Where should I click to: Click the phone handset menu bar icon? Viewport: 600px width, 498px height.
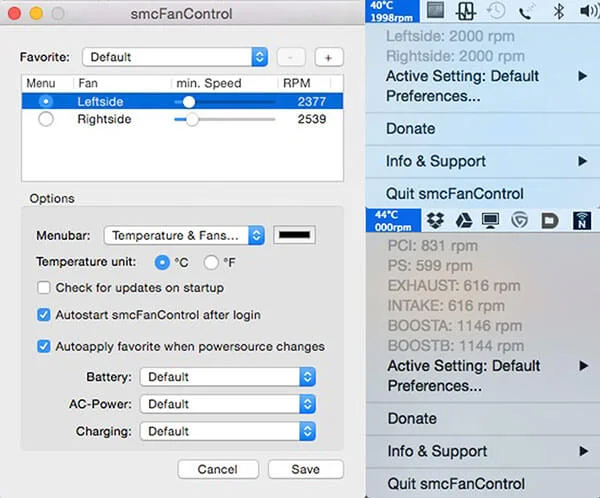(x=526, y=11)
